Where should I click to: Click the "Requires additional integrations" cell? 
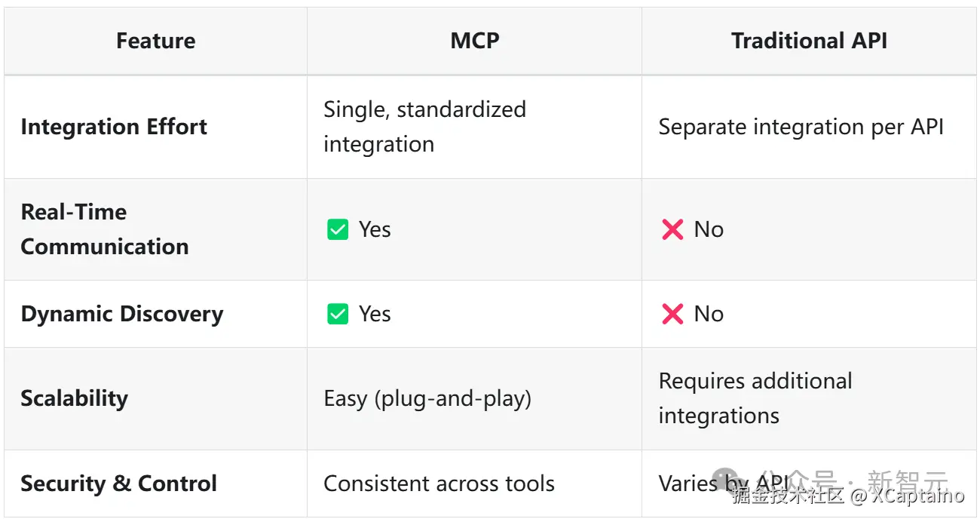coord(755,398)
